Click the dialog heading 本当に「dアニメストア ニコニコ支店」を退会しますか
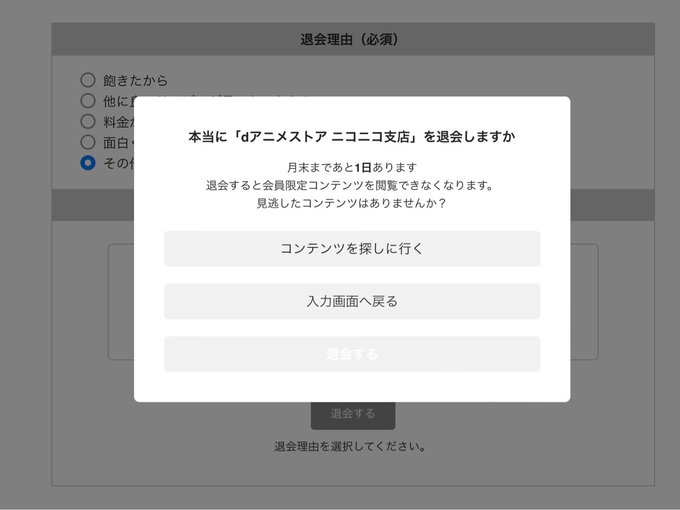The image size is (680, 510). tap(352, 137)
